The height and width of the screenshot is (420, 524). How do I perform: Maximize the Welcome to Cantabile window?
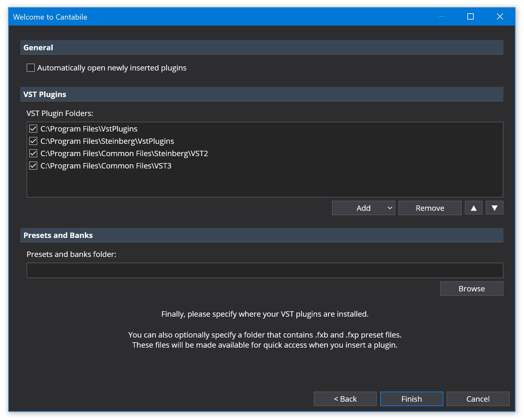tap(471, 16)
